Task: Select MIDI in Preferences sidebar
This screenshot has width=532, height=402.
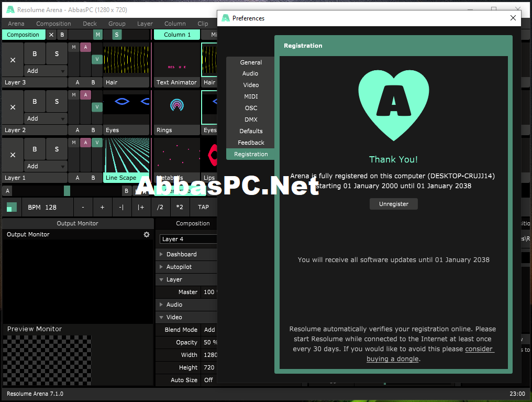Action: pos(251,96)
